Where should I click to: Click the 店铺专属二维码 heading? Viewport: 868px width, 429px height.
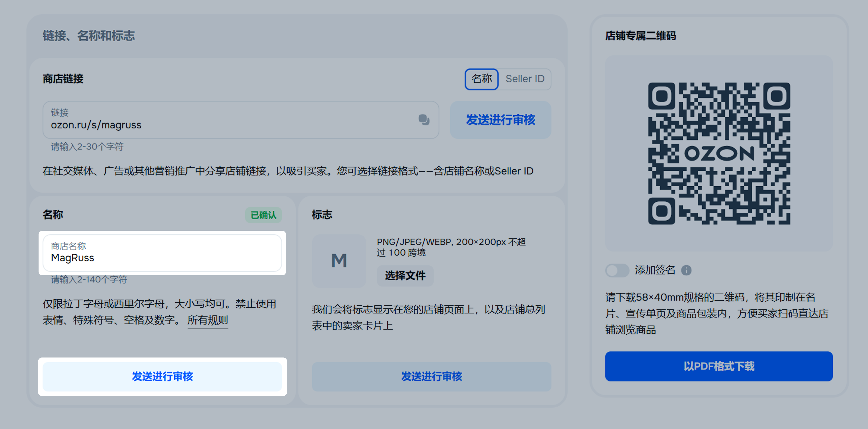pos(640,36)
